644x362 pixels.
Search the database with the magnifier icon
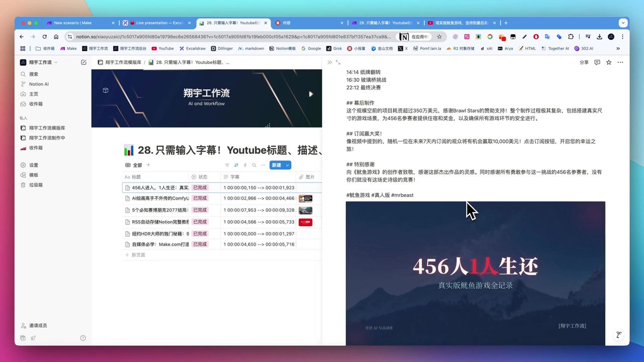tap(254, 165)
